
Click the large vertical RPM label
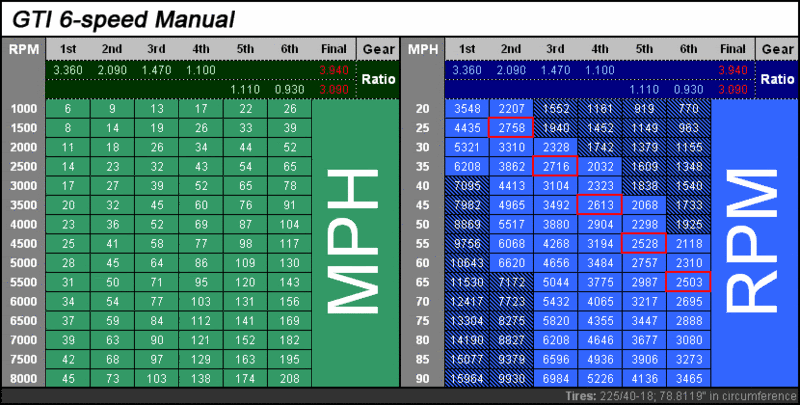click(753, 241)
